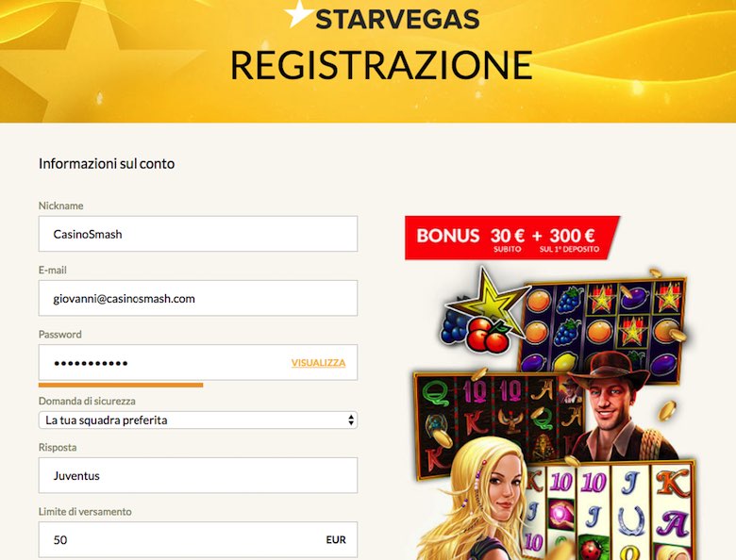736x560 pixels.
Task: Click the StarVegas star logo
Action: (x=298, y=12)
